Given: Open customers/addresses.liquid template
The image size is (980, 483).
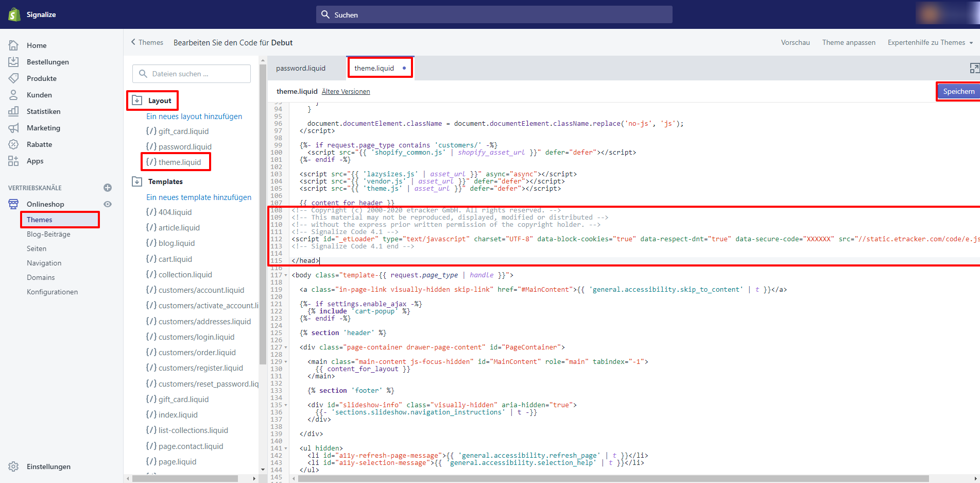Looking at the screenshot, I should click(x=198, y=321).
